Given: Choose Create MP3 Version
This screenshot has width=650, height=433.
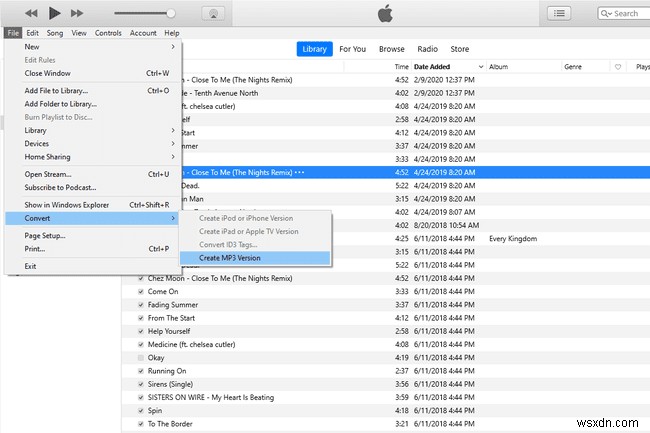Looking at the screenshot, I should click(x=255, y=258).
